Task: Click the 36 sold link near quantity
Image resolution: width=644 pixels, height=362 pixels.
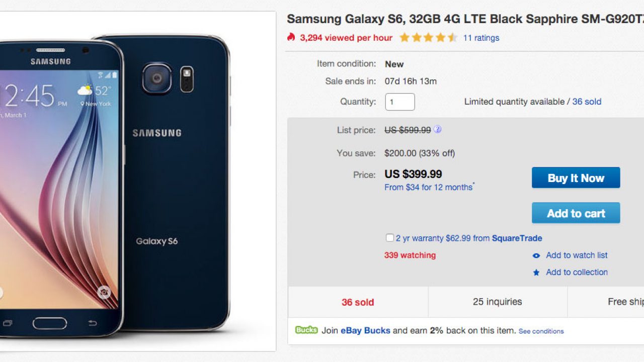Action: click(587, 102)
